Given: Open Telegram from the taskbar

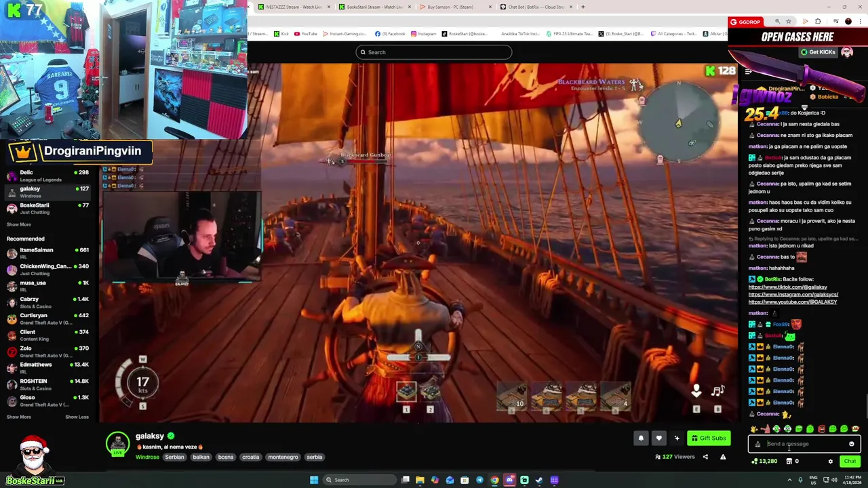Looking at the screenshot, I should [x=479, y=480].
